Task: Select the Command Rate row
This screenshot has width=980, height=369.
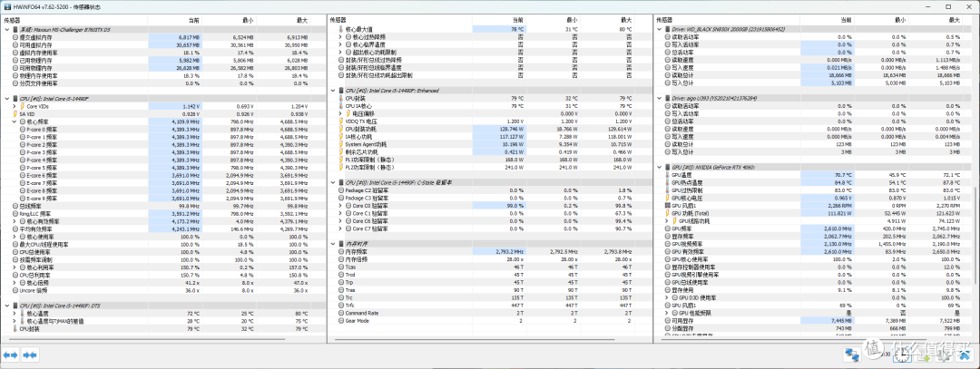Action: tap(489, 312)
